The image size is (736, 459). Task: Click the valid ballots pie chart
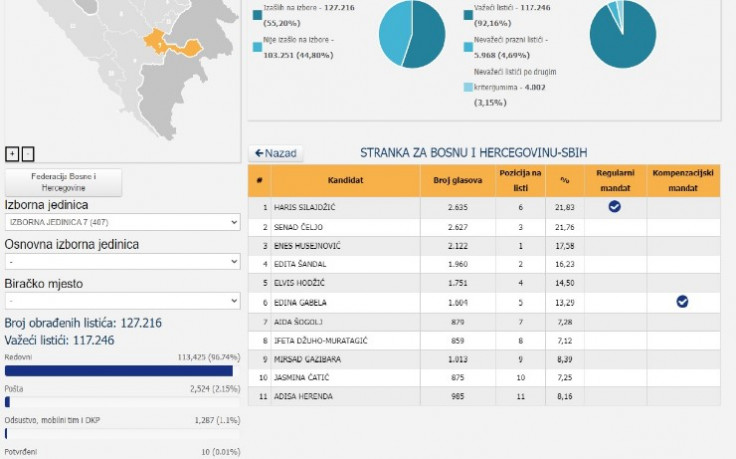(622, 33)
